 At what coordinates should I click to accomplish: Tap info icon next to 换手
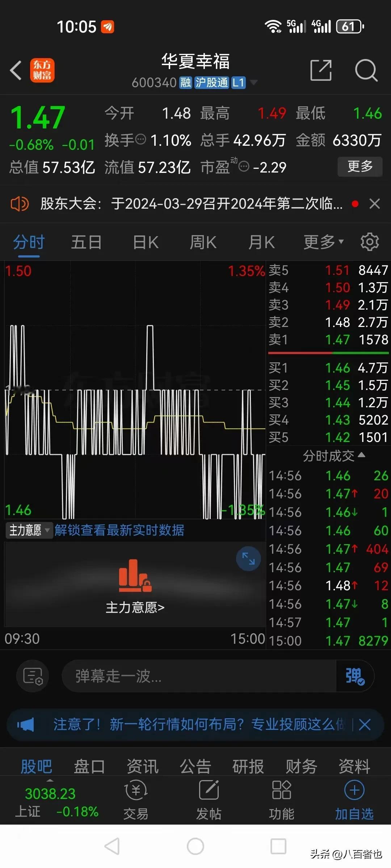[x=140, y=139]
